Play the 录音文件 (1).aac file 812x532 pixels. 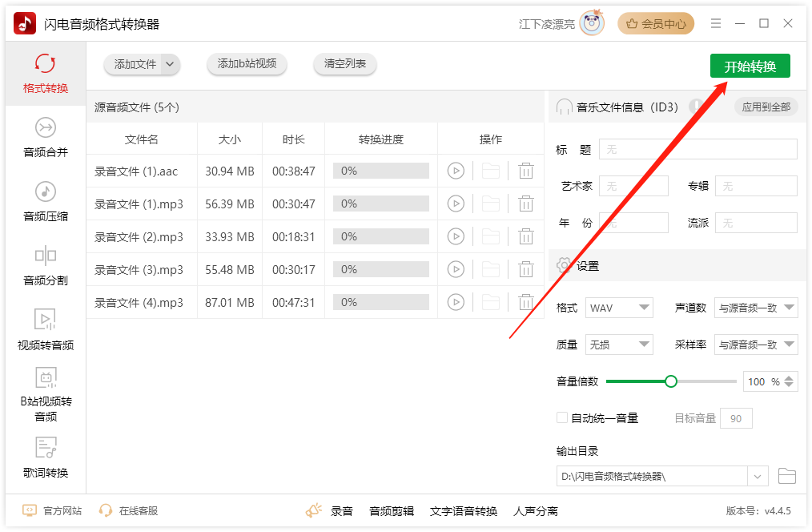click(456, 170)
